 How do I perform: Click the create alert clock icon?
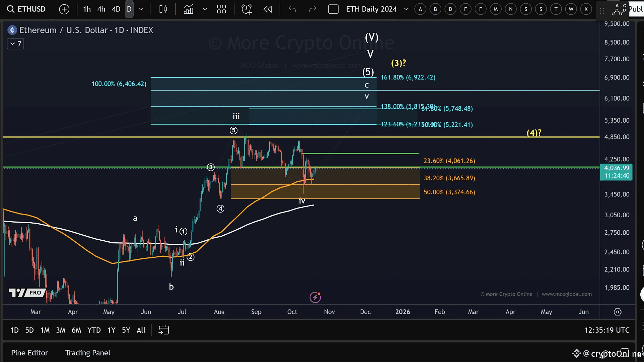point(247,9)
